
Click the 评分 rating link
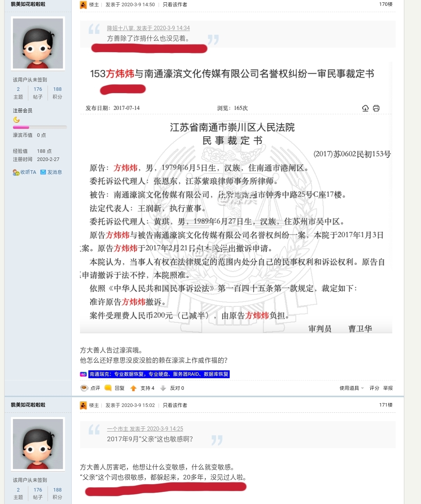(x=374, y=388)
